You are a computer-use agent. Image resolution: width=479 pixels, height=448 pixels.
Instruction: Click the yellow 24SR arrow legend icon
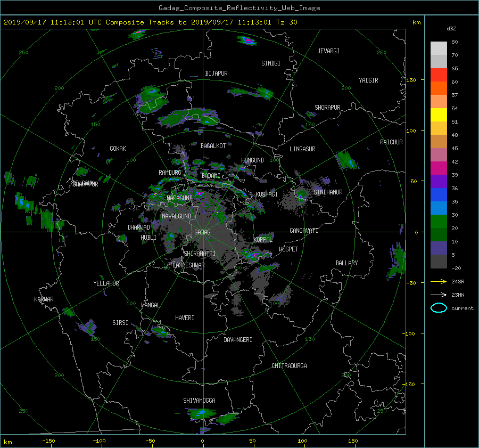pyautogui.click(x=439, y=281)
